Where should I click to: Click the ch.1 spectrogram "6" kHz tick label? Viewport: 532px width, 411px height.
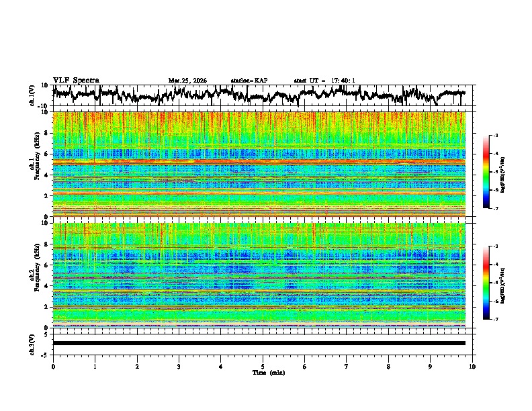[x=48, y=154]
